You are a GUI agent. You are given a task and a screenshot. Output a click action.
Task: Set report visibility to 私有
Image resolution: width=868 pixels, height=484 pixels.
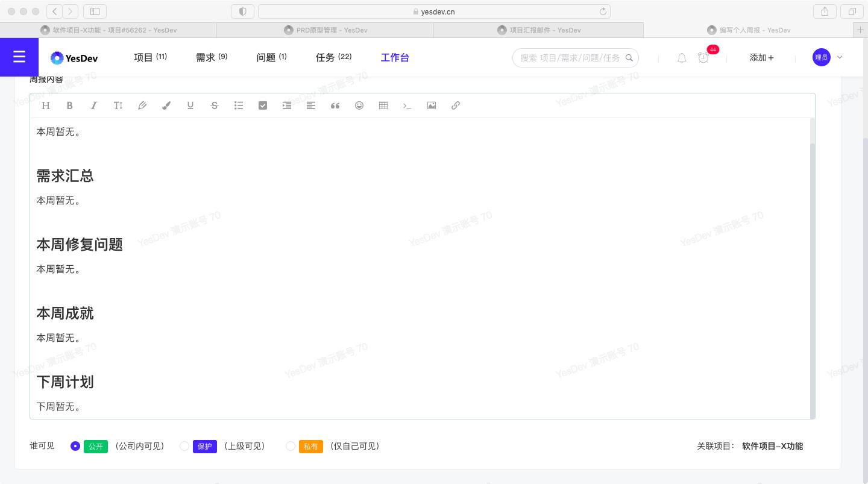[x=291, y=446]
